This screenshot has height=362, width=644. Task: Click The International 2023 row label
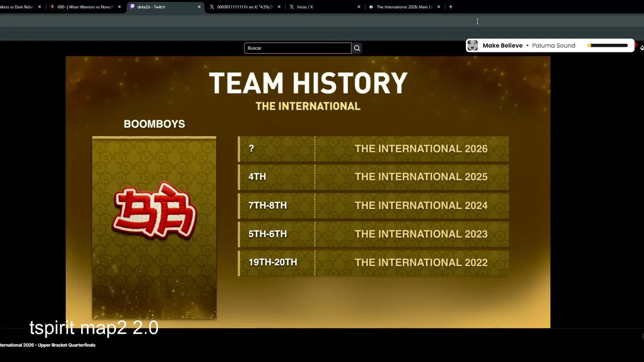pyautogui.click(x=421, y=234)
